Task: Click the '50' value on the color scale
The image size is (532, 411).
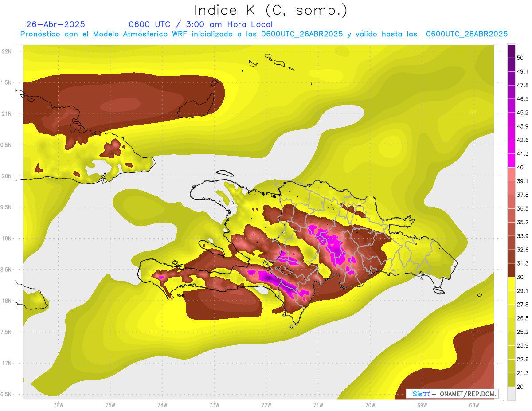Action: point(520,58)
